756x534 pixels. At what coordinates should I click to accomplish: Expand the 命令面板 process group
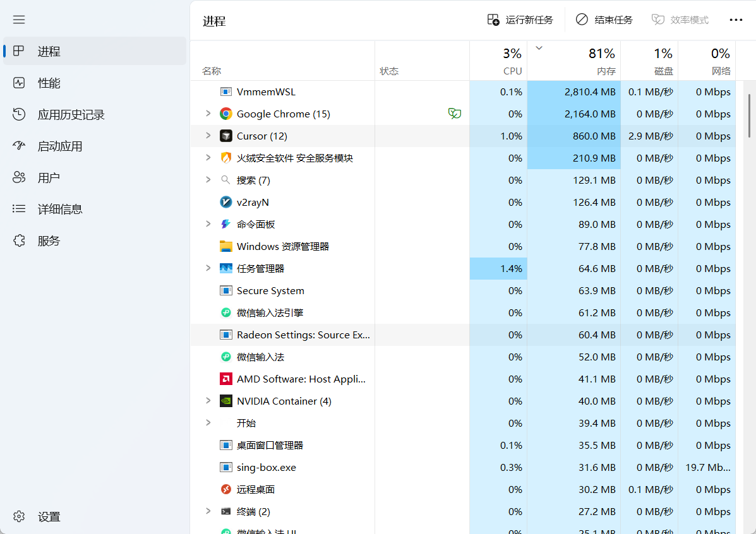click(x=208, y=223)
